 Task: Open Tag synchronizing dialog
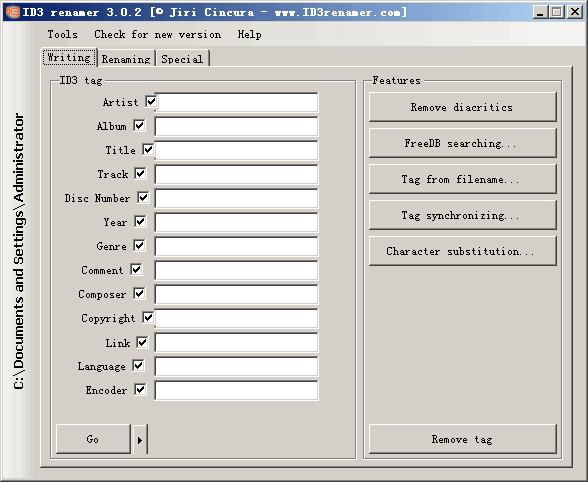coord(462,215)
